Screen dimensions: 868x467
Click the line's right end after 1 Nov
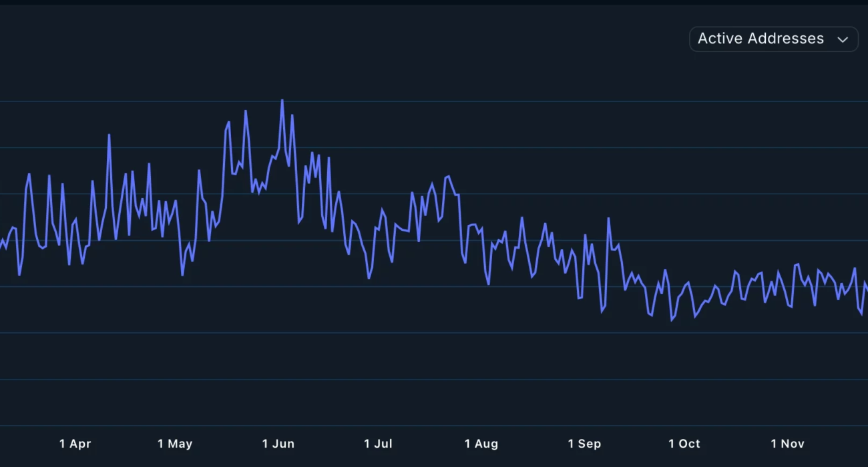[x=865, y=284]
